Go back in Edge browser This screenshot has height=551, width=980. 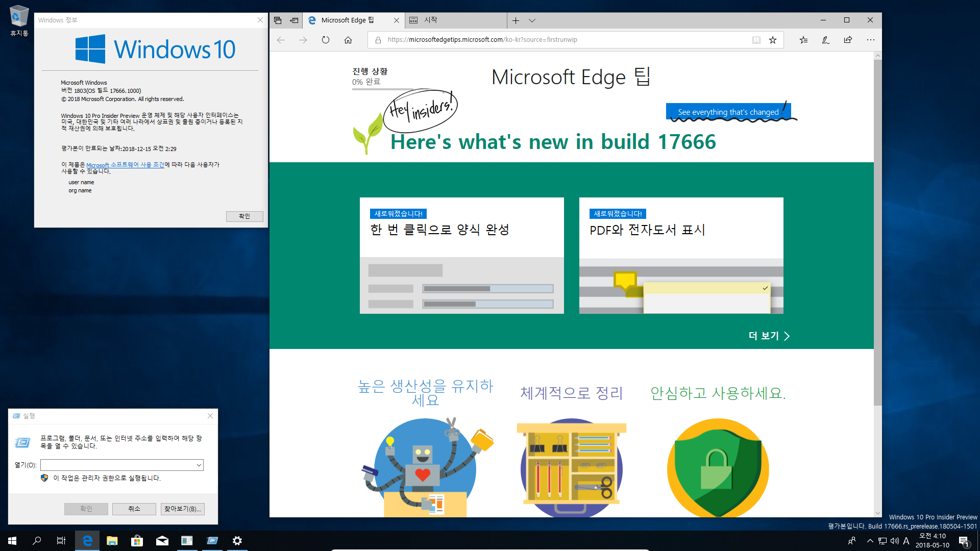[281, 40]
